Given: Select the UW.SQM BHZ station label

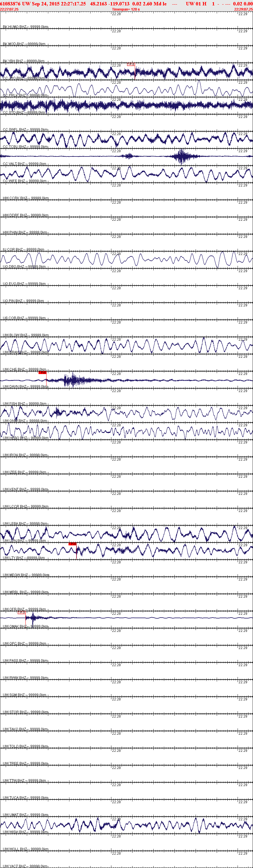Looking at the screenshot, I should [x=25, y=695].
